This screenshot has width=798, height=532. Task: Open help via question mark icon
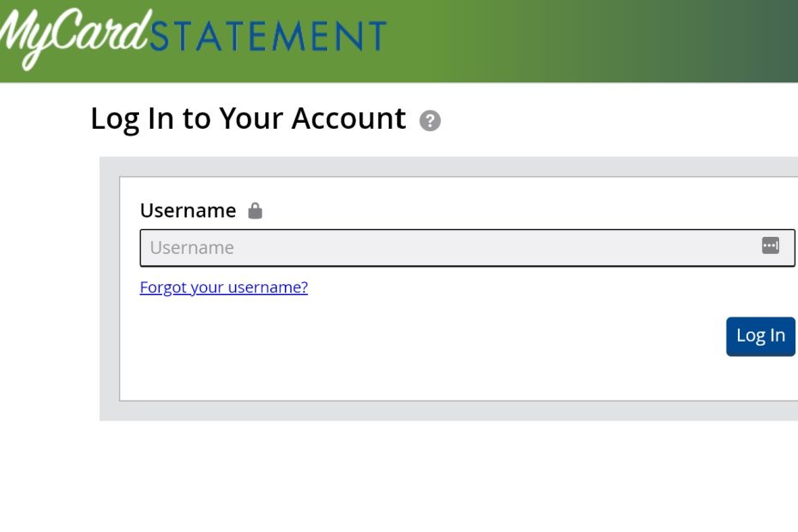[x=430, y=121]
